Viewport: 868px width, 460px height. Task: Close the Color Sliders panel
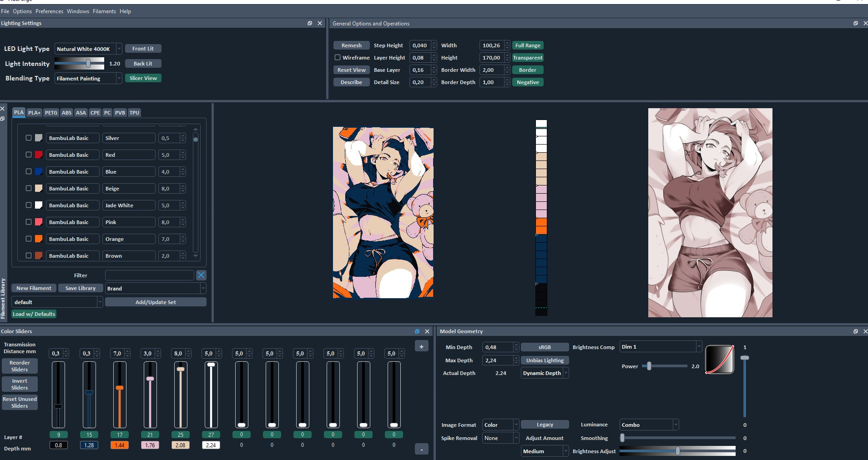tap(427, 331)
